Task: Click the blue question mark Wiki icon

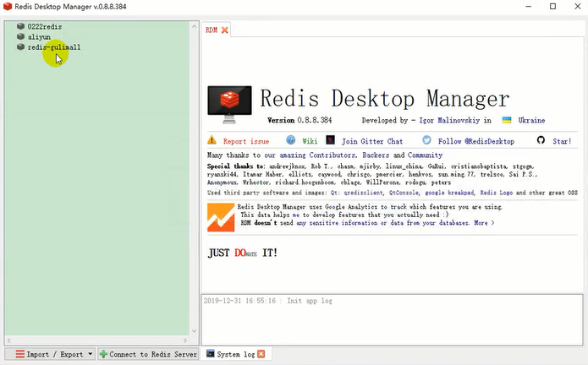Action: click(x=291, y=140)
